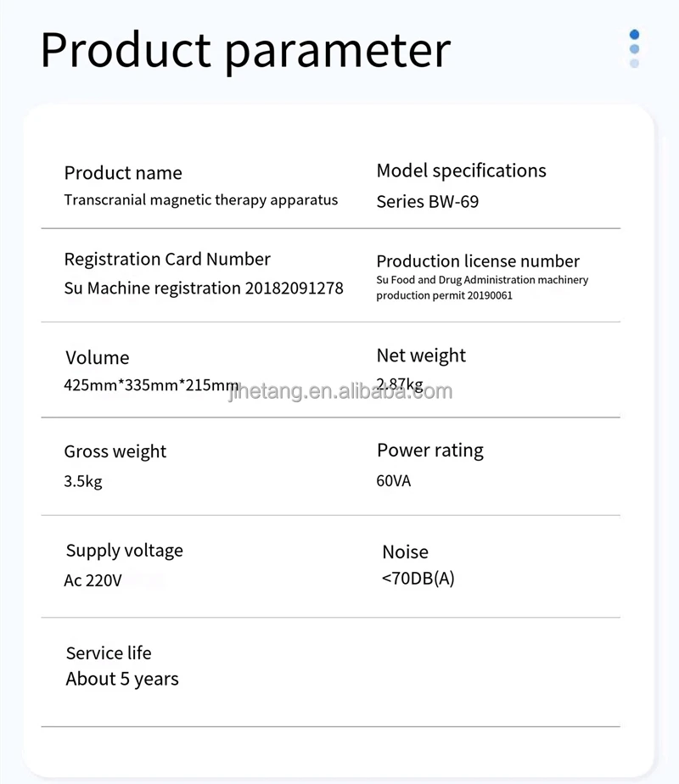Select the "Ac 220V" supply voltage value
Image resolution: width=679 pixels, height=784 pixels.
point(93,581)
